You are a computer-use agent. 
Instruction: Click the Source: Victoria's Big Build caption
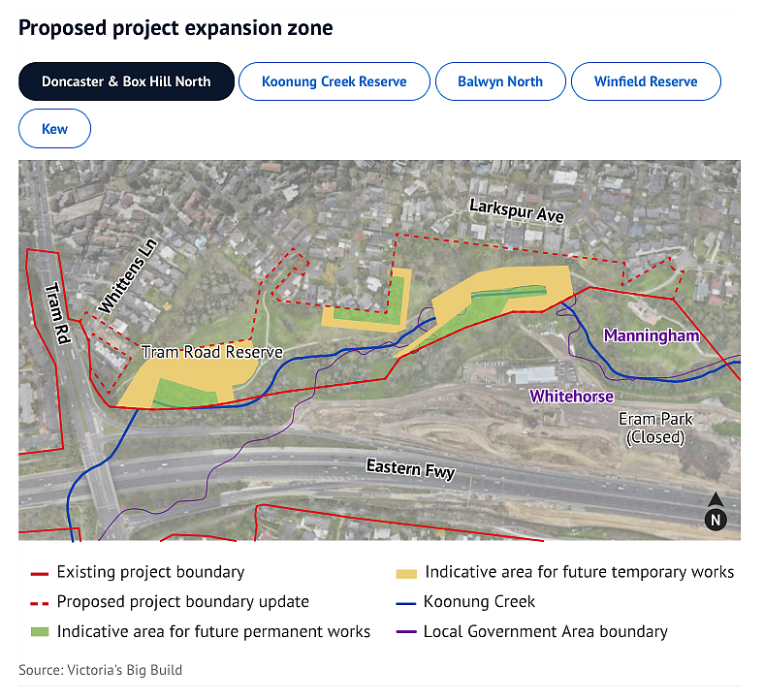tap(101, 670)
